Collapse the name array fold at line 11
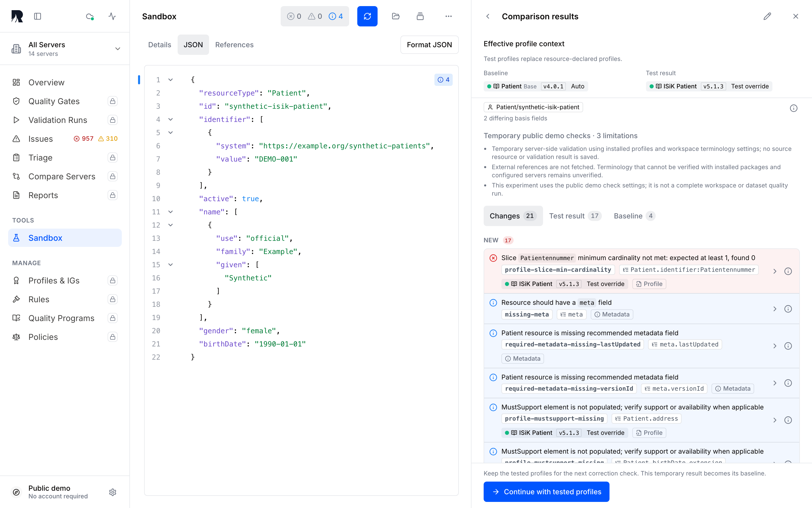Viewport: 812px width, 508px height. 171,212
